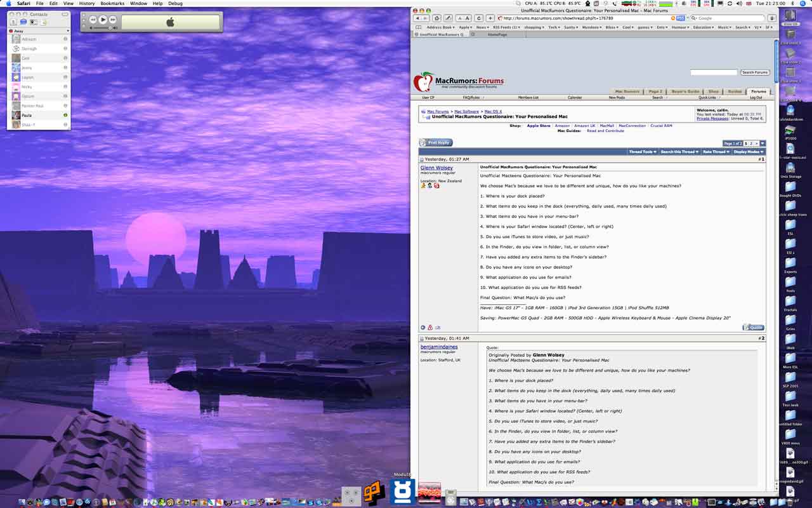Click the bug icon at Safari toolbar's right end
812x508 pixels.
coord(772,18)
